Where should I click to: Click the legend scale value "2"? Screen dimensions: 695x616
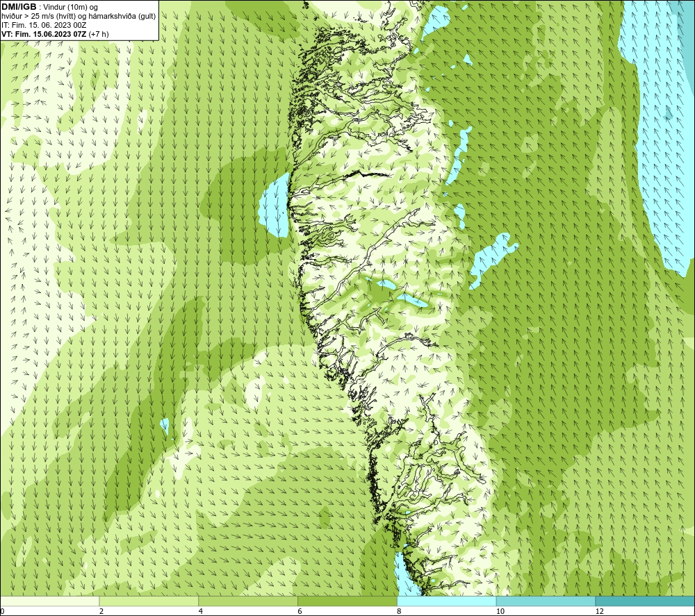tap(101, 611)
